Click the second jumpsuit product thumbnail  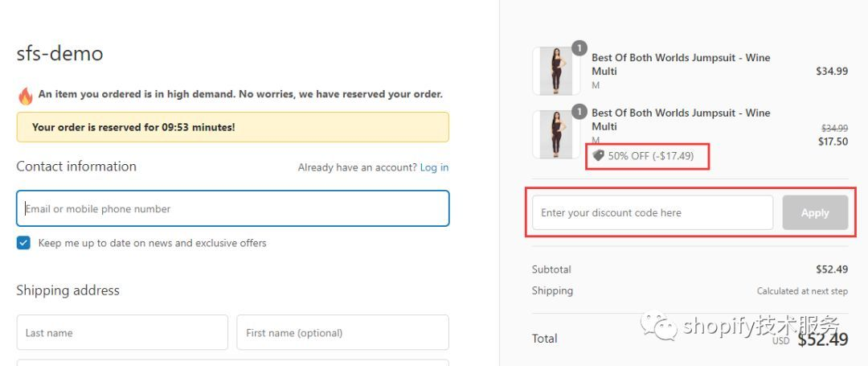(x=555, y=134)
